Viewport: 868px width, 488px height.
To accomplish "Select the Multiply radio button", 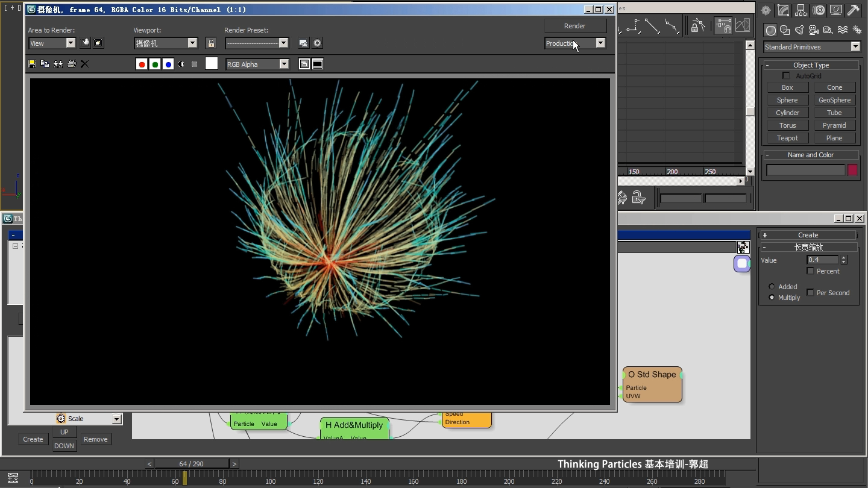I will click(772, 298).
